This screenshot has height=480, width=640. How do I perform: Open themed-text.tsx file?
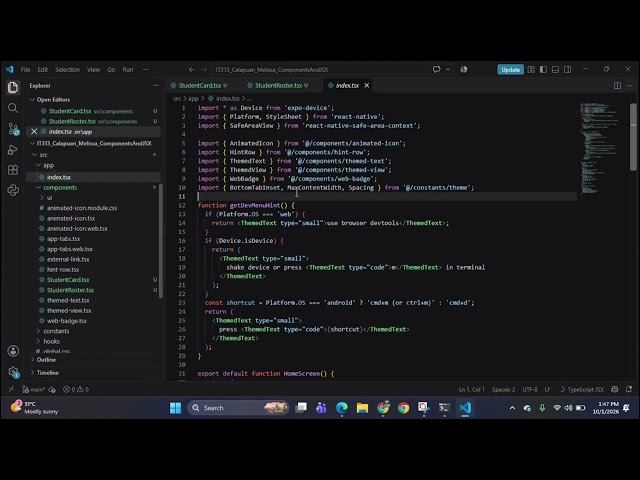[x=68, y=300]
